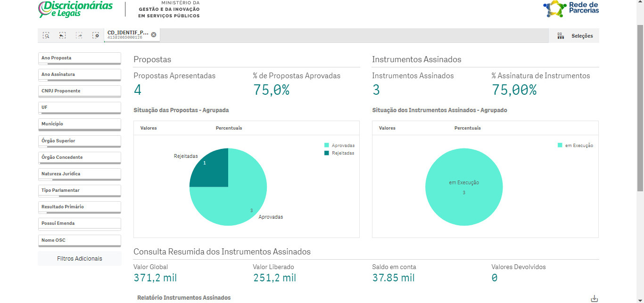The height and width of the screenshot is (303, 644).
Task: Click the Consulta Resumida dos Instrumentos Assinados heading
Action: [x=222, y=252]
